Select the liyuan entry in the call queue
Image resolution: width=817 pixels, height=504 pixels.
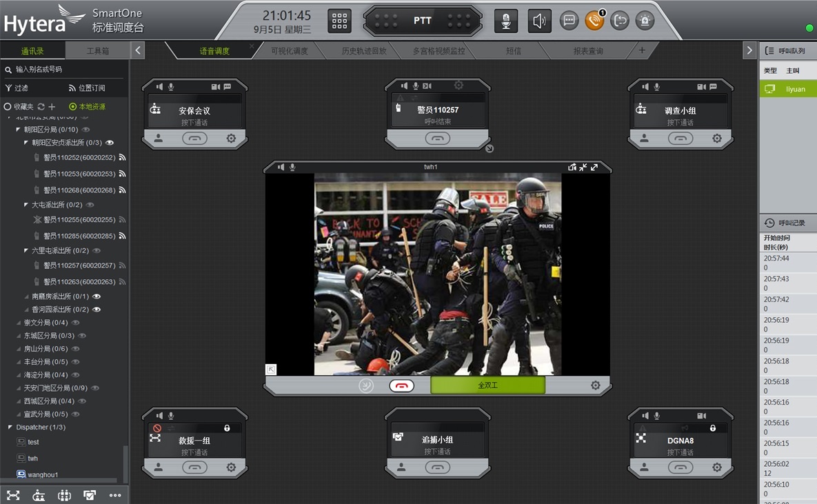pyautogui.click(x=788, y=89)
